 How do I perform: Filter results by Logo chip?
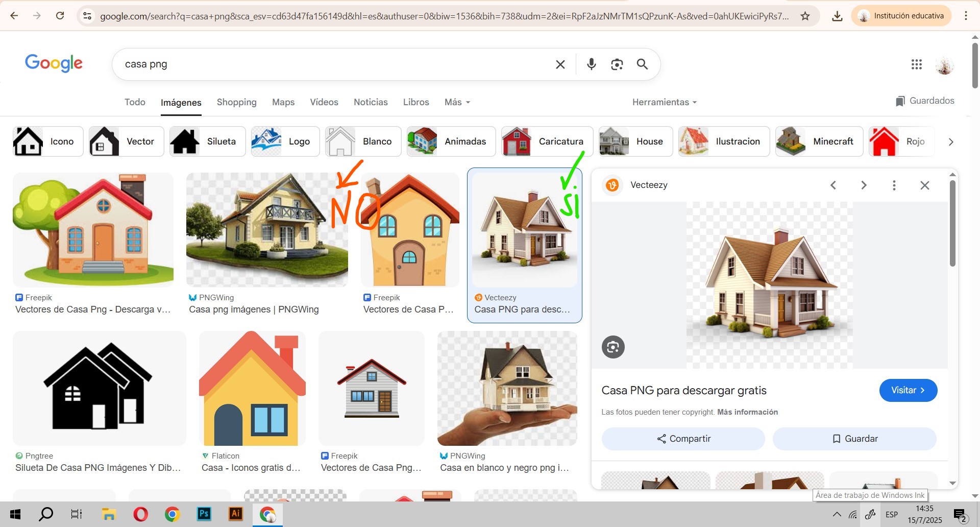(x=285, y=141)
